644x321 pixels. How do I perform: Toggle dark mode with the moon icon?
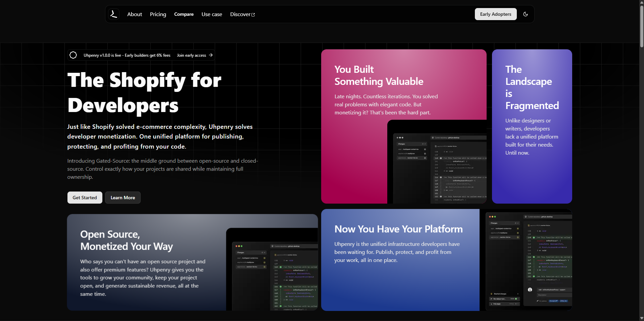pos(526,14)
